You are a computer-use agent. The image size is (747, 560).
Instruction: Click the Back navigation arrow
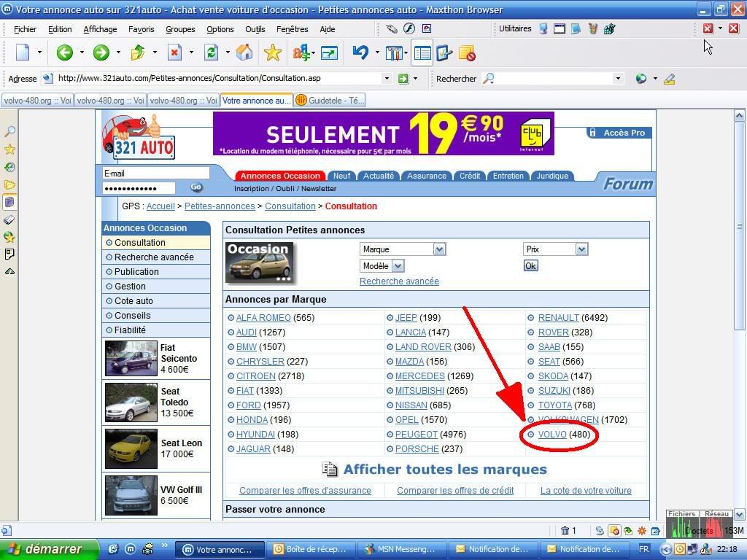click(65, 52)
